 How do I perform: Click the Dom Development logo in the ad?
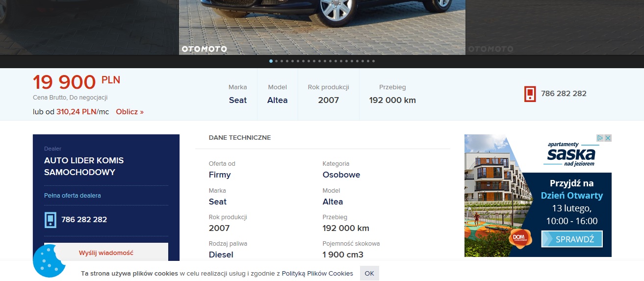point(520,238)
